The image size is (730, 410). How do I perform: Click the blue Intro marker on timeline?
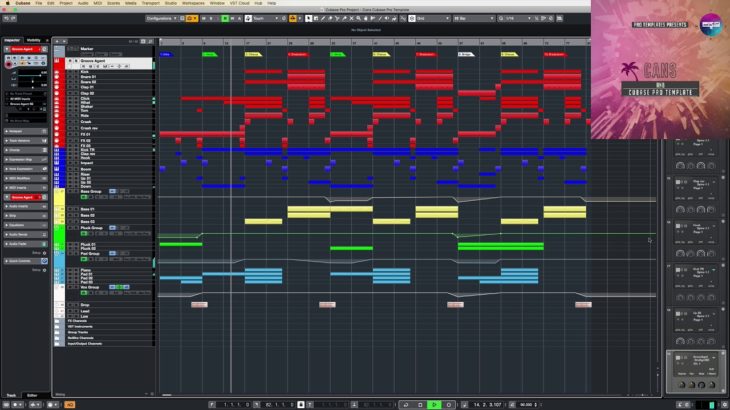click(x=166, y=54)
